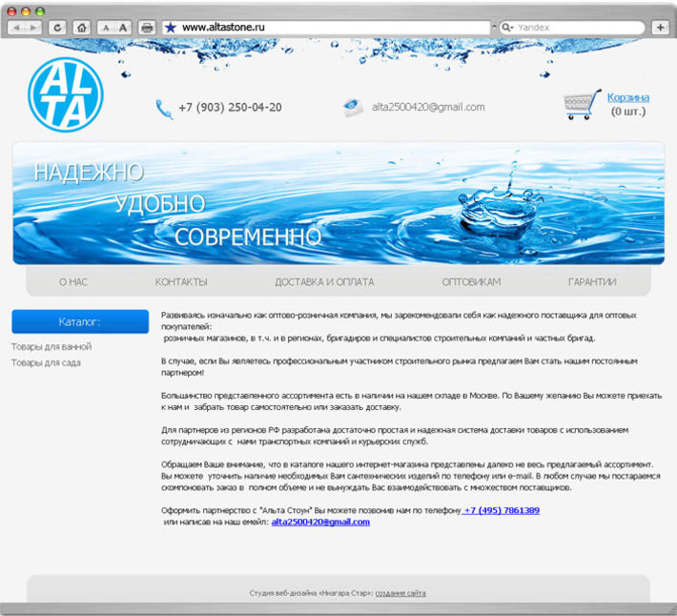The image size is (677, 616).
Task: Click the (0 шт.) cart count
Action: (628, 112)
